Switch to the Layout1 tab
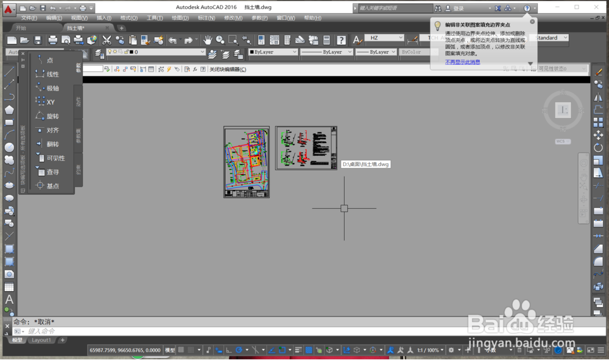This screenshot has width=609, height=364. tap(41, 340)
